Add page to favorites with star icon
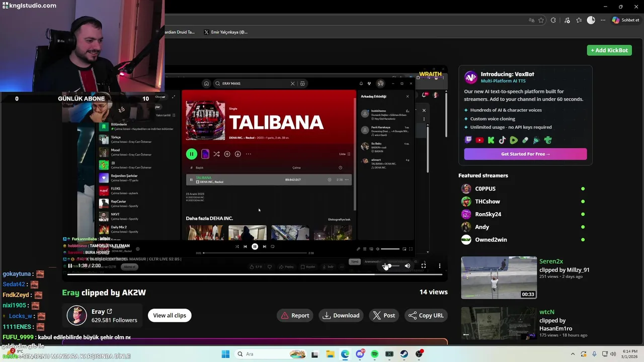Viewport: 644px width, 362px height. (541, 20)
